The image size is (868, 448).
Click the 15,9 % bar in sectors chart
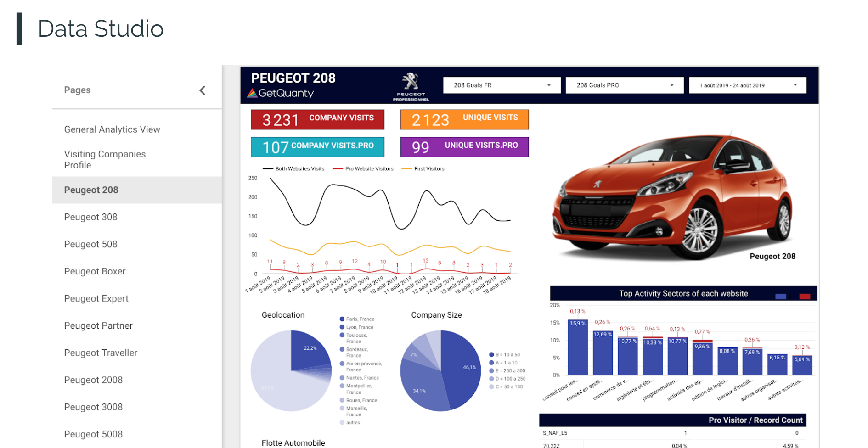(x=578, y=347)
